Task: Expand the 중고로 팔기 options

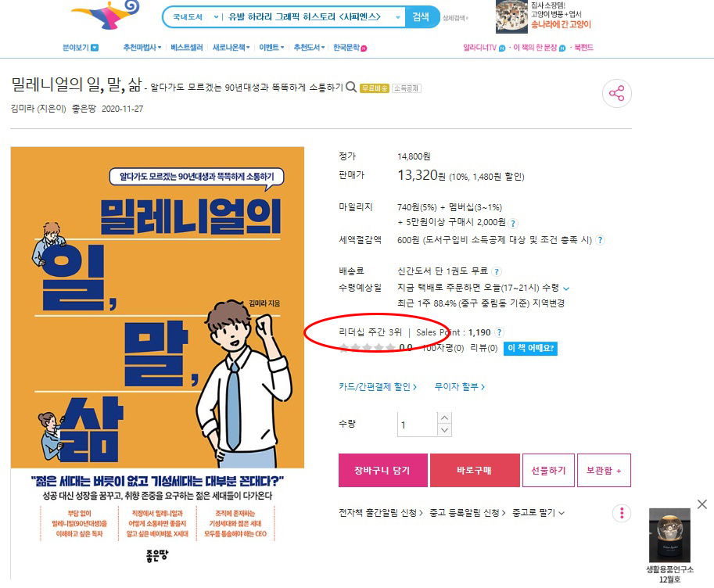Action: click(538, 513)
